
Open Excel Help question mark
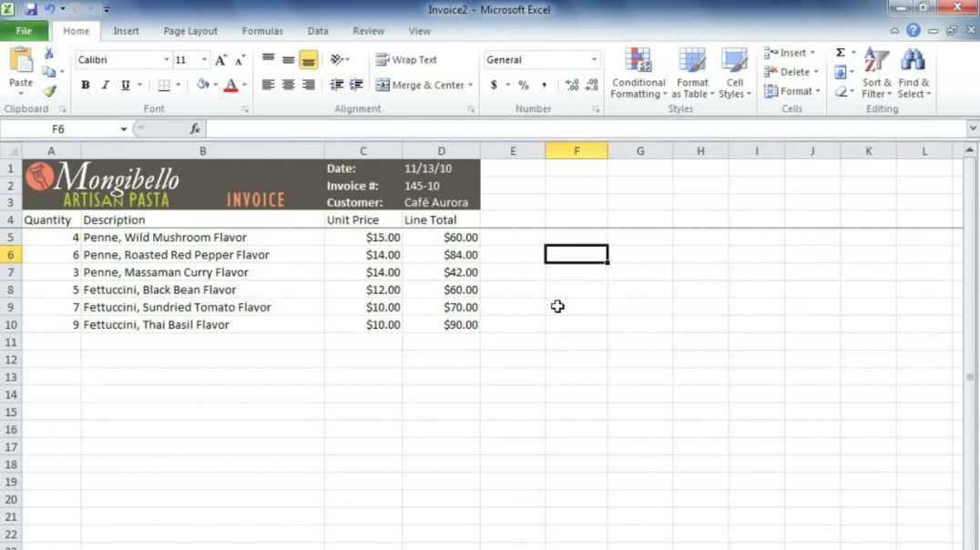click(x=914, y=31)
